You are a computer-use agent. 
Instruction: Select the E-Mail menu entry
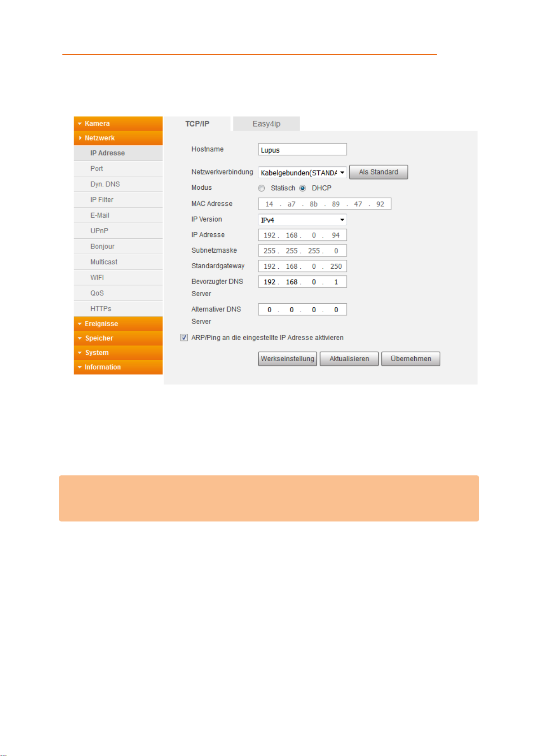coord(118,215)
